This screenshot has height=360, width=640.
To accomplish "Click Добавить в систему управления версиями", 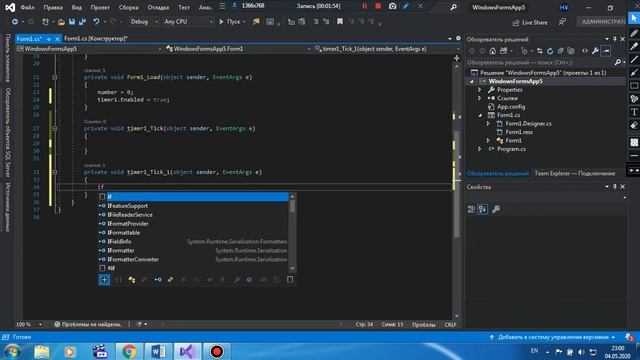I will (x=553, y=337).
